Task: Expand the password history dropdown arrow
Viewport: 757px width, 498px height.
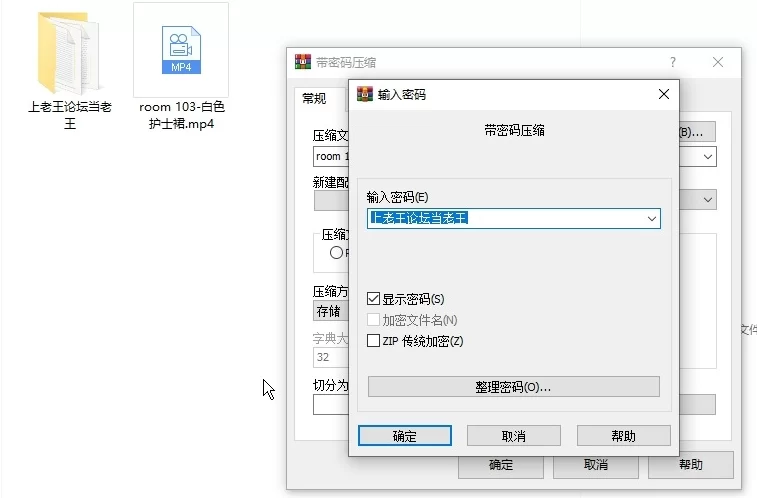Action: [x=652, y=219]
